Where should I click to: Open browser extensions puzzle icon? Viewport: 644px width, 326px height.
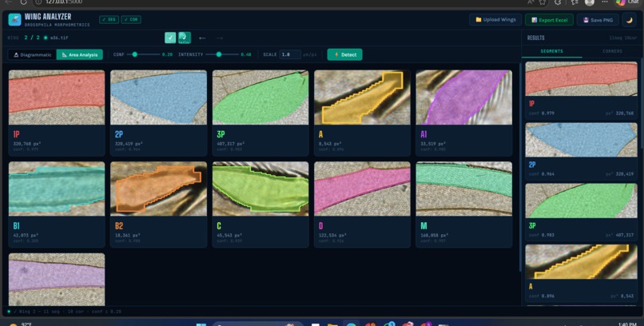point(558,2)
